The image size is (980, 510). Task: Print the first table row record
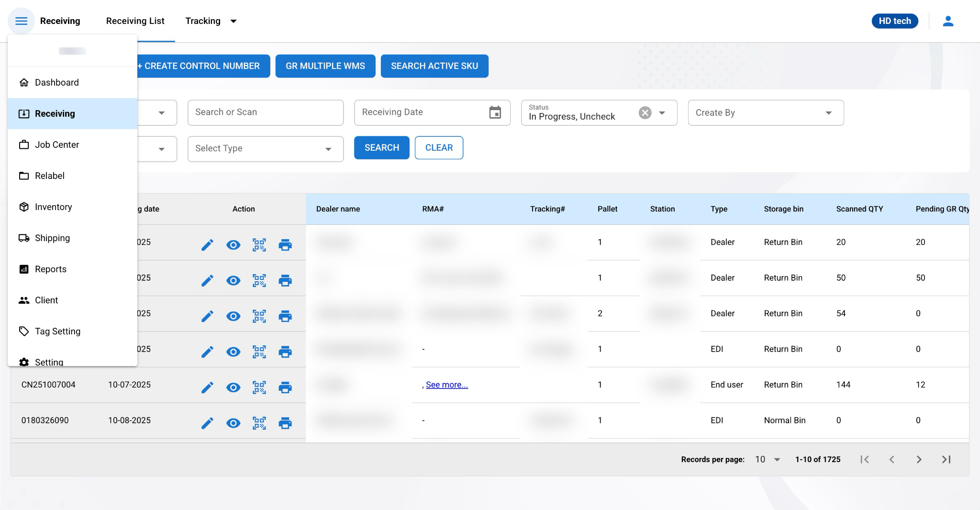[285, 245]
